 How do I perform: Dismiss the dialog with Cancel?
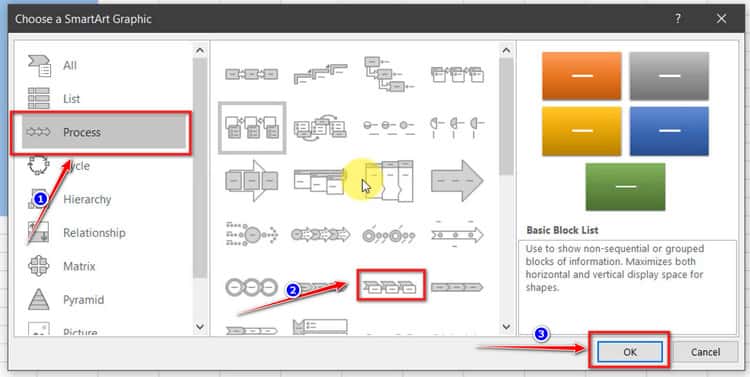click(x=705, y=352)
